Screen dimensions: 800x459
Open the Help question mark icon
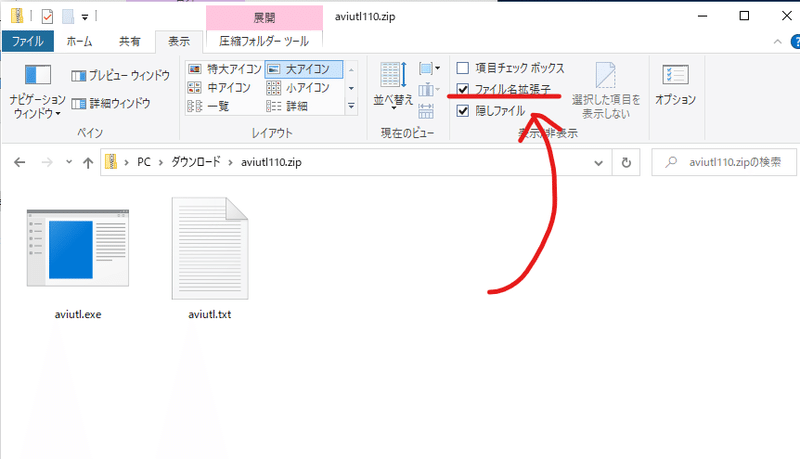click(795, 41)
